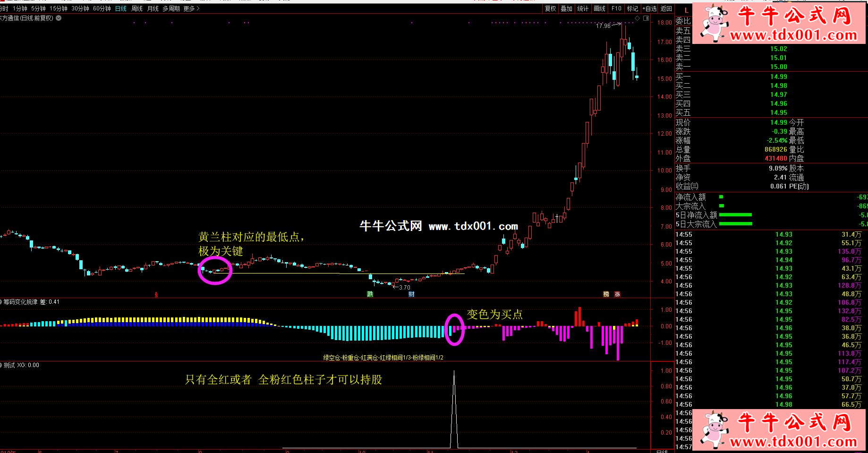
Task: Open the 东方通信 stock title dropdown
Action: [x=59, y=18]
